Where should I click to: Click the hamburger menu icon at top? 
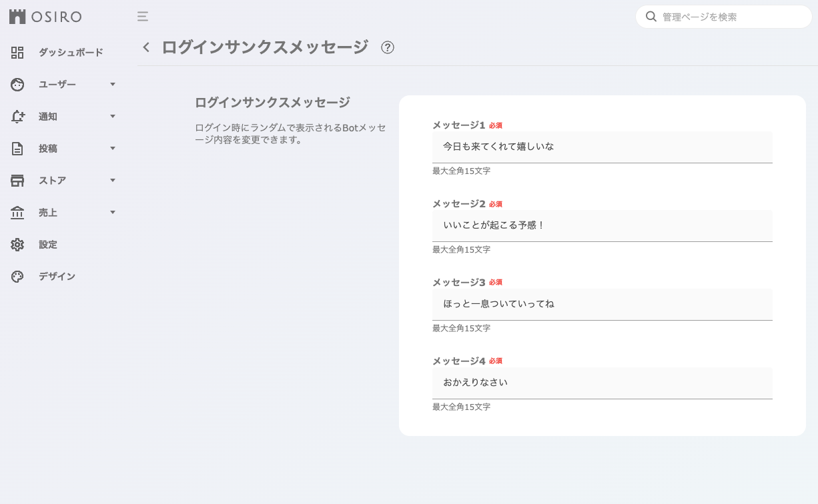click(x=142, y=17)
